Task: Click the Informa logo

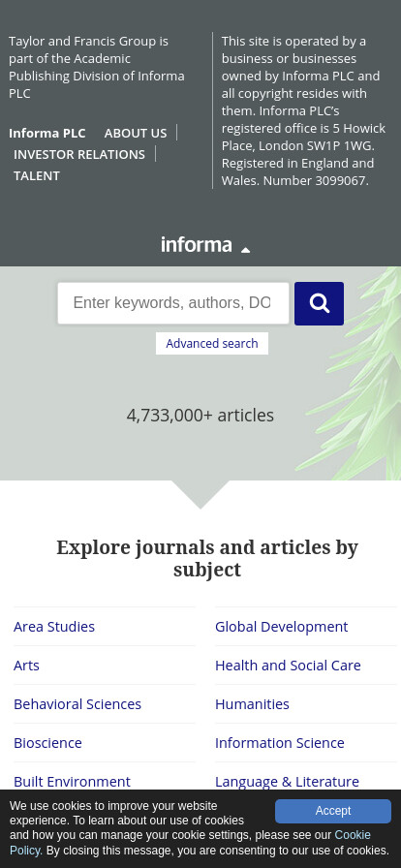Action: 196,245
